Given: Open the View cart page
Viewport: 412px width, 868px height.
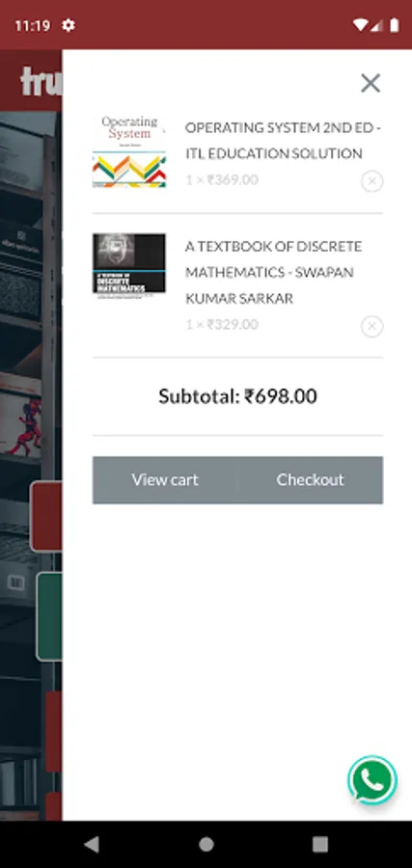Looking at the screenshot, I should 165,480.
